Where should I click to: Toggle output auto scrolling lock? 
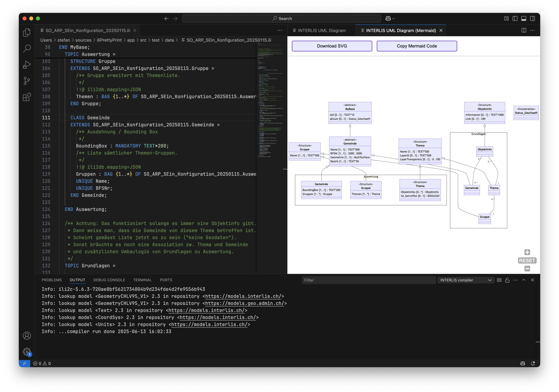507,280
